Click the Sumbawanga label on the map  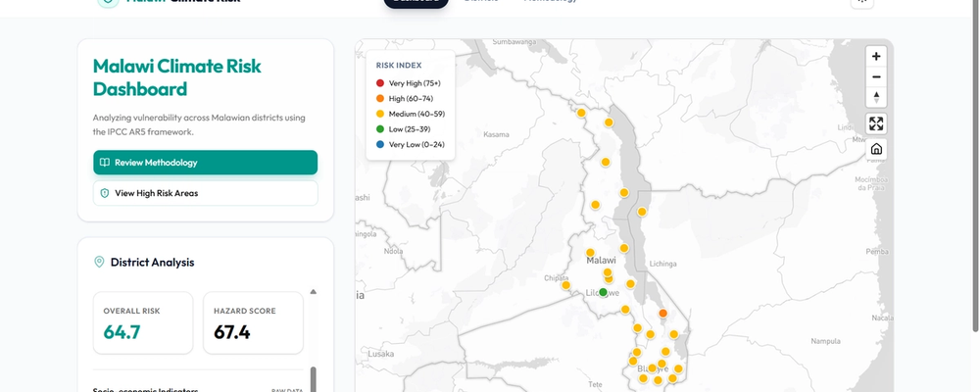515,42
